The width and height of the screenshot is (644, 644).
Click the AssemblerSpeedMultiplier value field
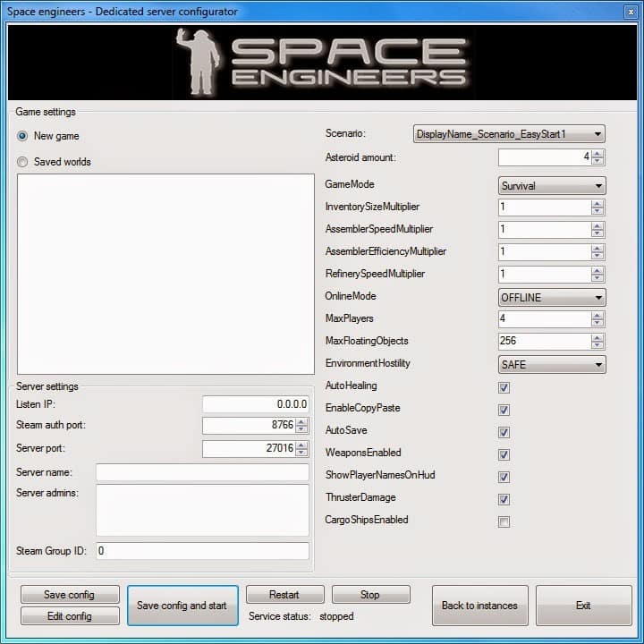tap(545, 230)
